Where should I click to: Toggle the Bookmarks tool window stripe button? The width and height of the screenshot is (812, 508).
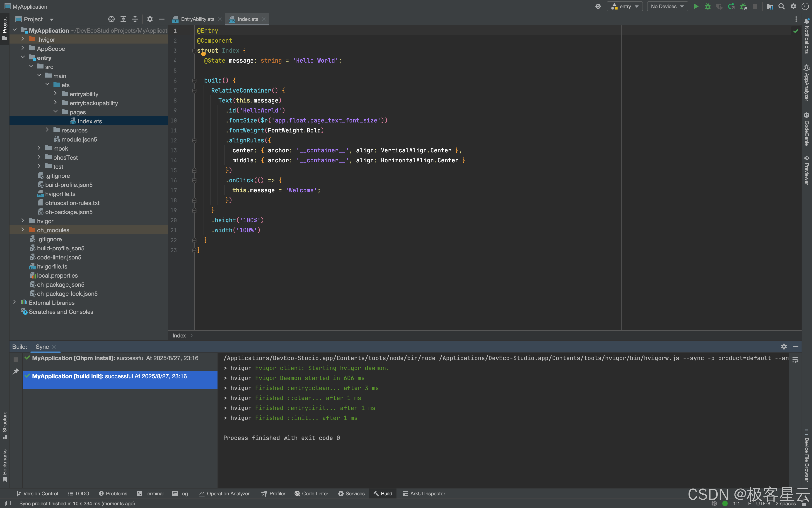coord(5,466)
